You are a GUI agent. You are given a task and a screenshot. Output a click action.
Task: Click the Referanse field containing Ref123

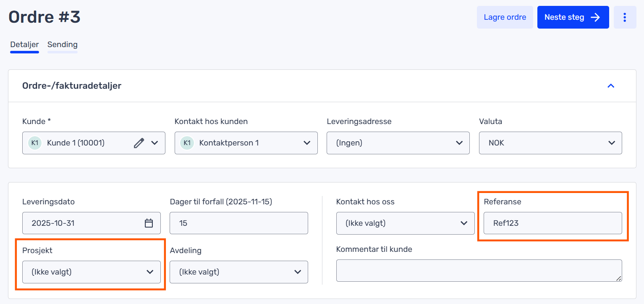552,223
